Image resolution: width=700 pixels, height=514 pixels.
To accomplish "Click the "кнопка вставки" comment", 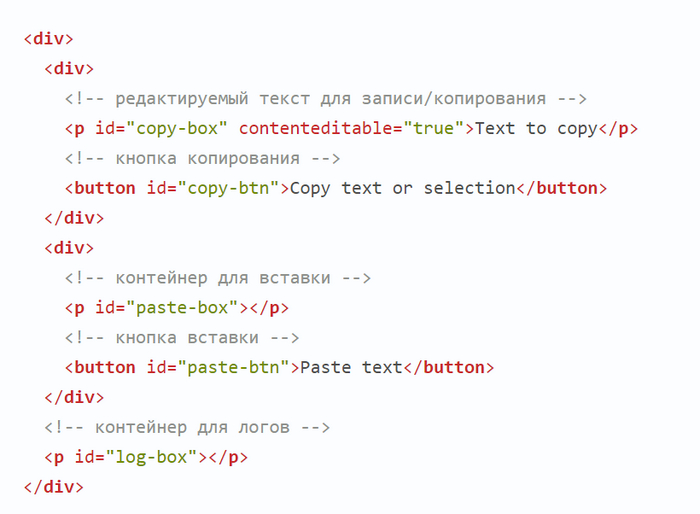I will pyautogui.click(x=182, y=338).
